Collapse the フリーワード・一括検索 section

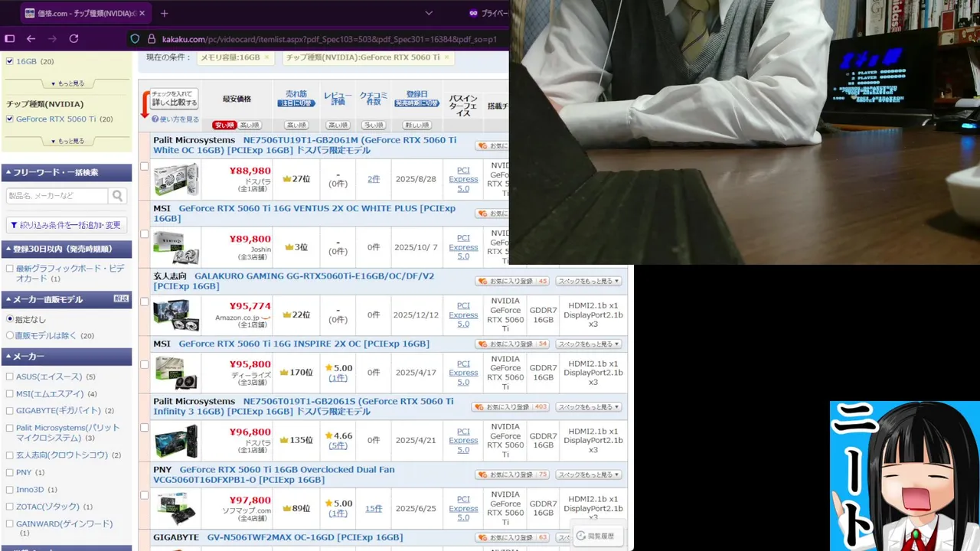coord(67,172)
